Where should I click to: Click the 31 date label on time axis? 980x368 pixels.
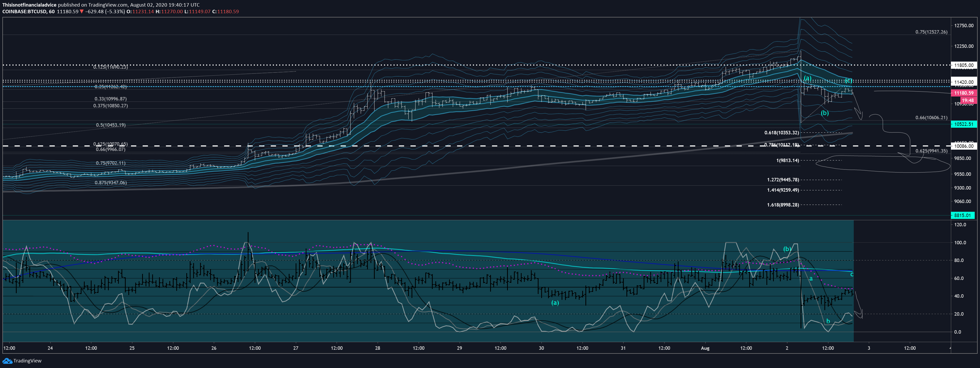tap(623, 348)
